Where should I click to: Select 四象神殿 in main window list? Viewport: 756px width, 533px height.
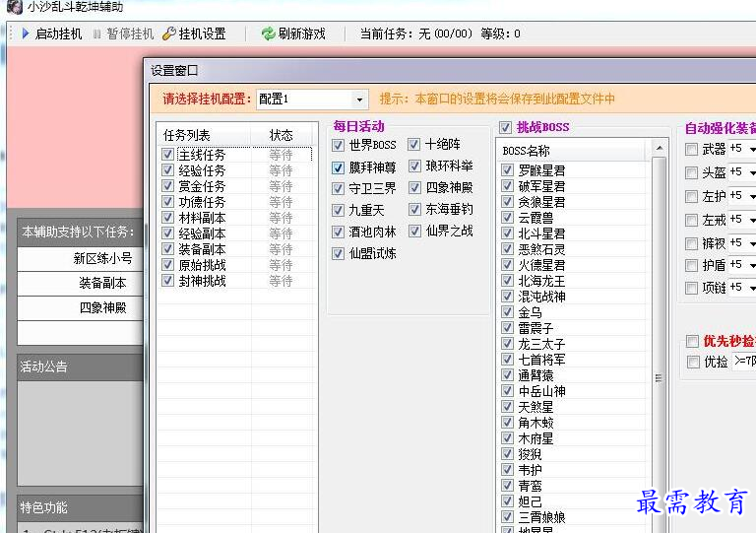coord(80,307)
